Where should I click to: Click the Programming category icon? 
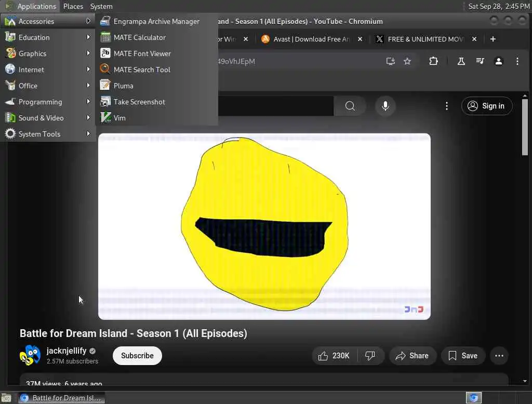pyautogui.click(x=10, y=101)
